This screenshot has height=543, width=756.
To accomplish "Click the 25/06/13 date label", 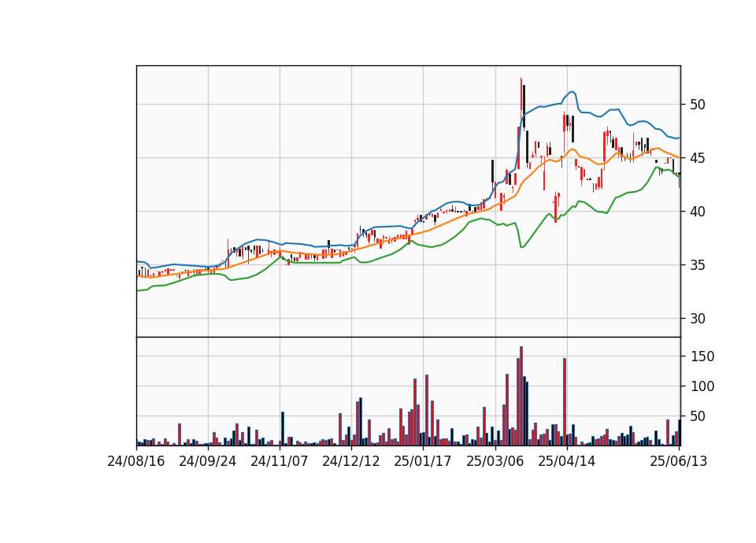I will [679, 461].
